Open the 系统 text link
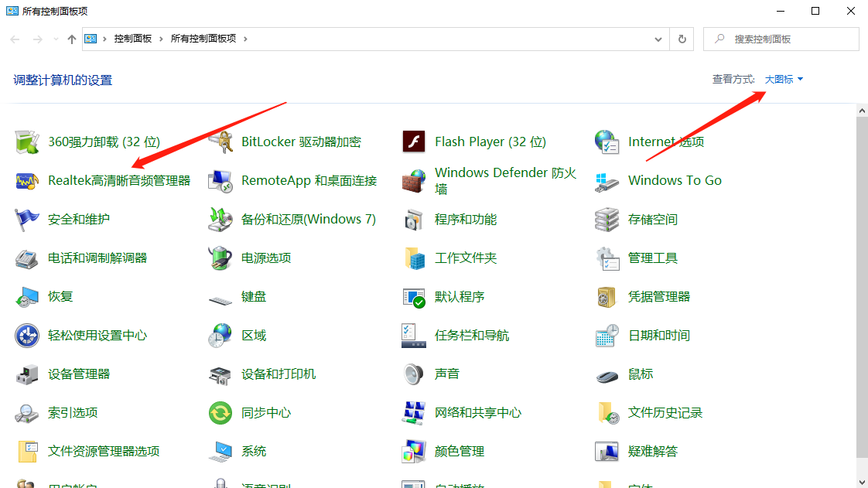Image resolution: width=868 pixels, height=488 pixels. tap(254, 452)
